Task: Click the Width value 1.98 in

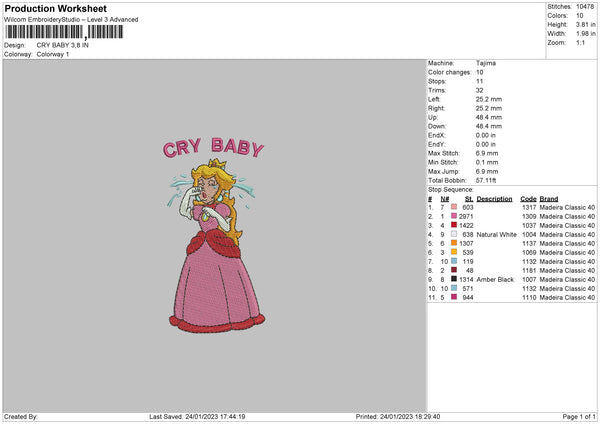Action: click(585, 34)
